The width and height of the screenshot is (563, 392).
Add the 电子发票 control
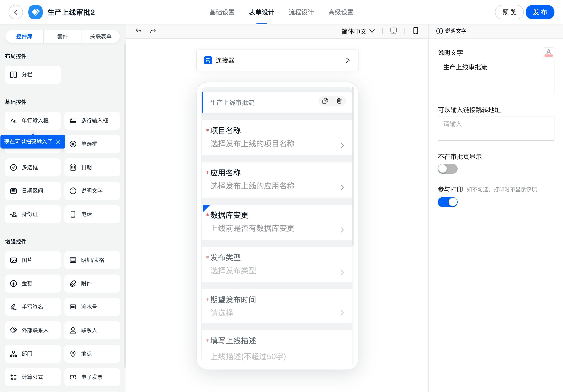[92, 377]
